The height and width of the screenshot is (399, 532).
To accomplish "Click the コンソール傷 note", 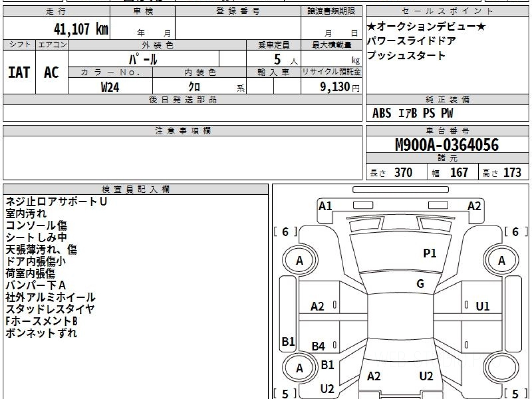I will (36, 226).
